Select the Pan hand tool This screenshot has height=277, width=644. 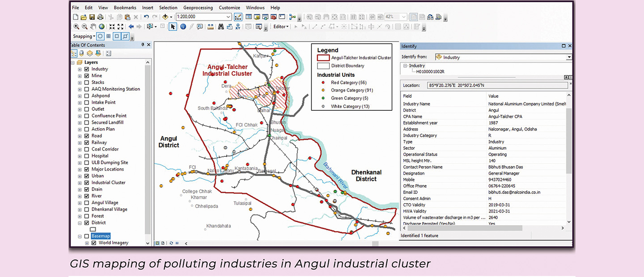tap(93, 27)
